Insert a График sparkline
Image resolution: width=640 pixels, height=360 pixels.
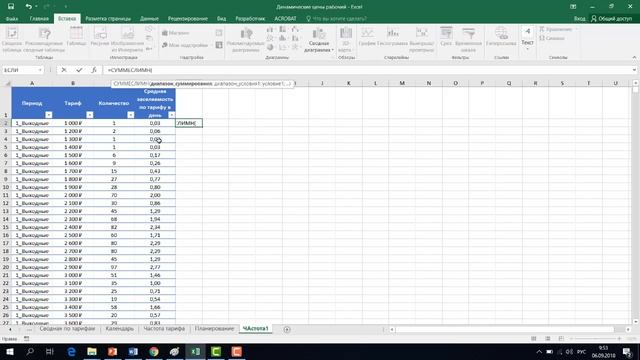367,37
